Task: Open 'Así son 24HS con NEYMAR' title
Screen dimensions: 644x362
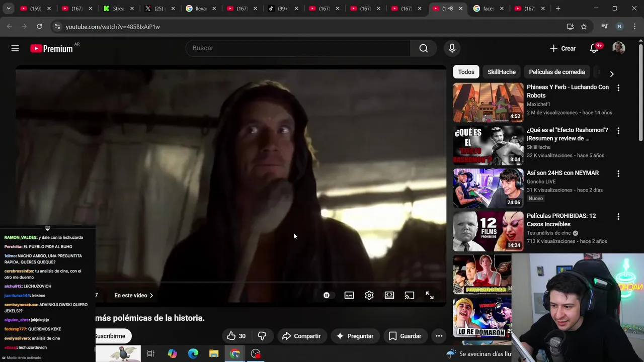Action: pyautogui.click(x=562, y=173)
